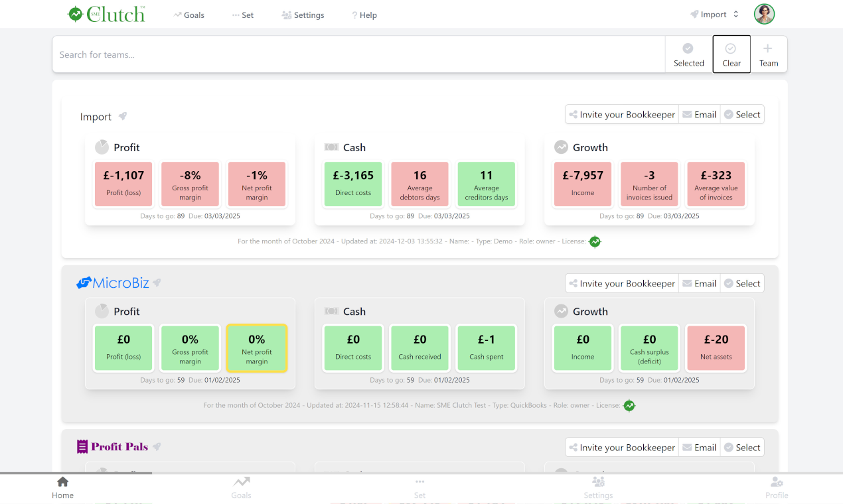Viewport: 843px width, 504px height.
Task: Open the £-323 Average value of invoices tile
Action: (716, 184)
